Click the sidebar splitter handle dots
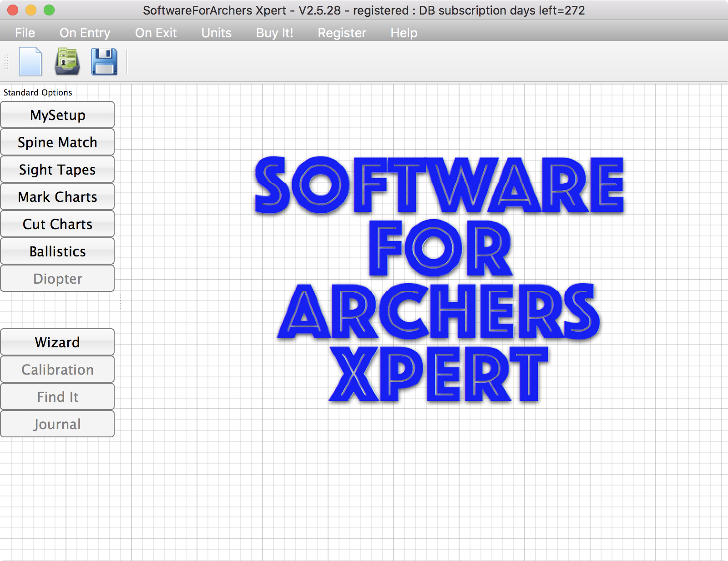This screenshot has width=728, height=561. pyautogui.click(x=121, y=301)
